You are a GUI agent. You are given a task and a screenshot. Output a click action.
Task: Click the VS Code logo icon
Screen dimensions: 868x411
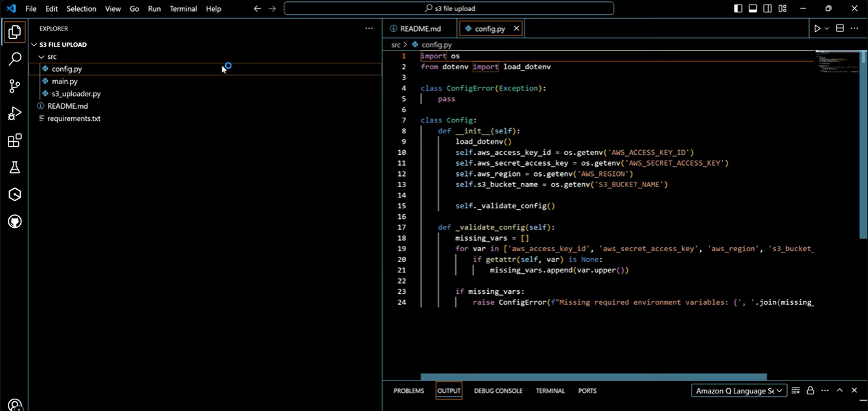(10, 8)
